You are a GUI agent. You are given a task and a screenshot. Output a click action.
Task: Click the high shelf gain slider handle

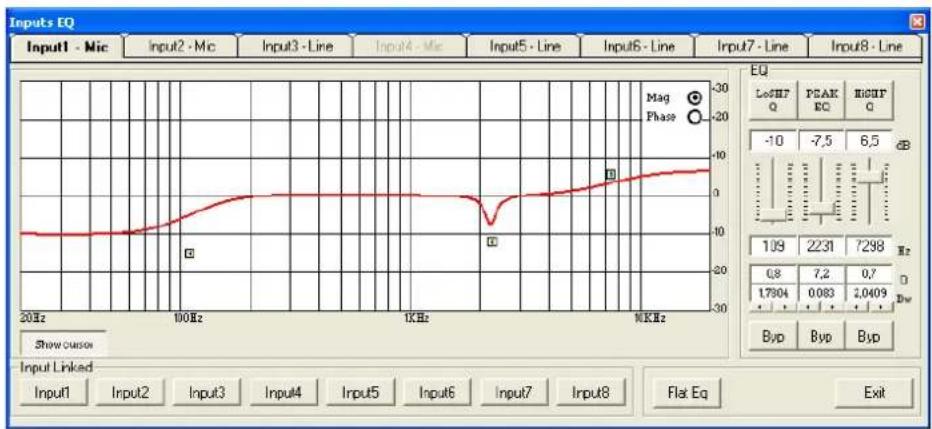tap(872, 176)
